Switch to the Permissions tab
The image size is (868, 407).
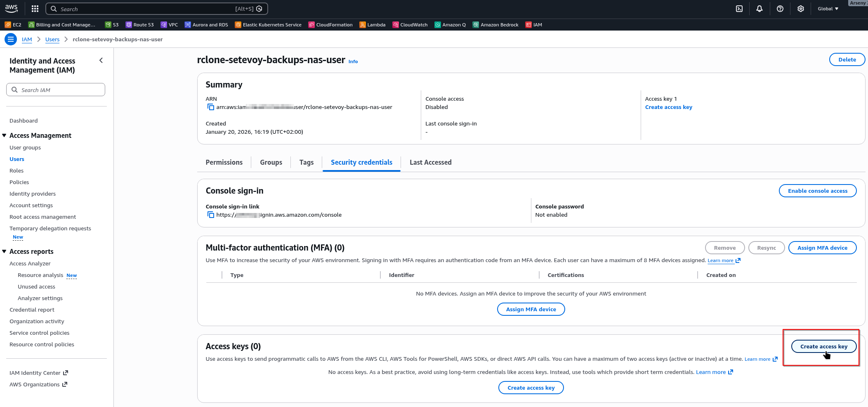point(224,163)
